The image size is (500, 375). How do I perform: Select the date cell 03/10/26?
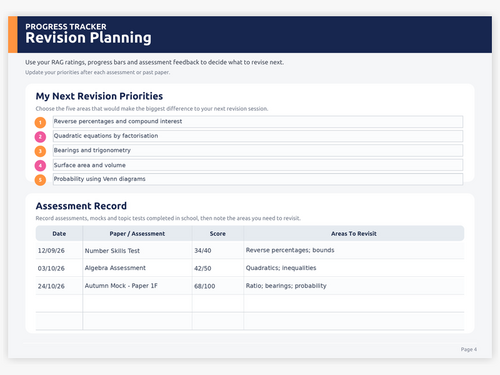pyautogui.click(x=59, y=268)
